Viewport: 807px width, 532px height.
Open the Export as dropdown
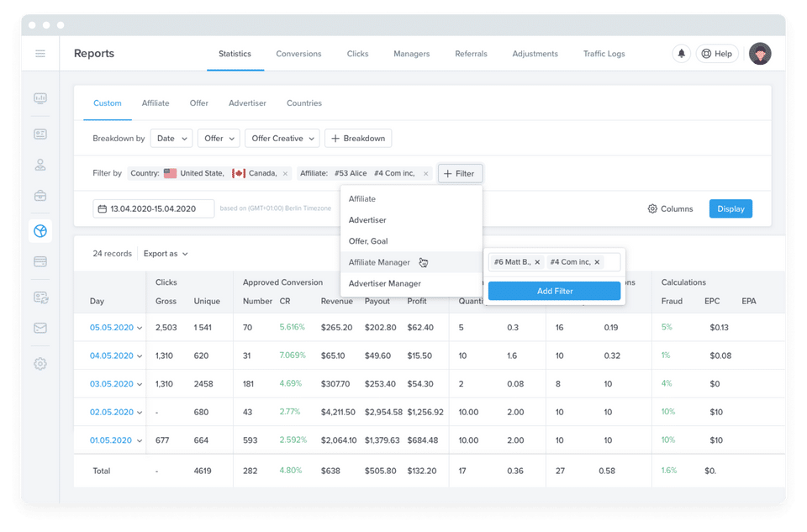point(166,254)
